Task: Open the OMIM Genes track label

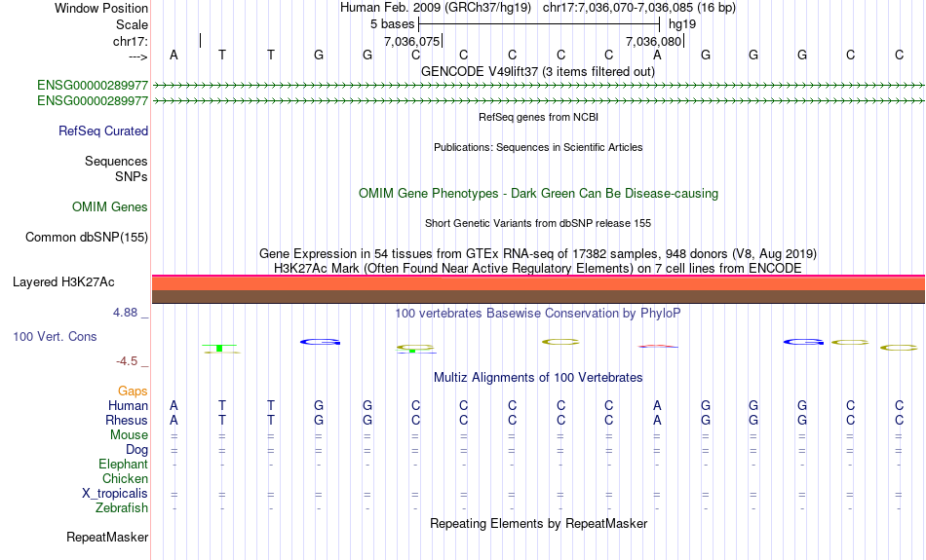Action: pos(110,207)
